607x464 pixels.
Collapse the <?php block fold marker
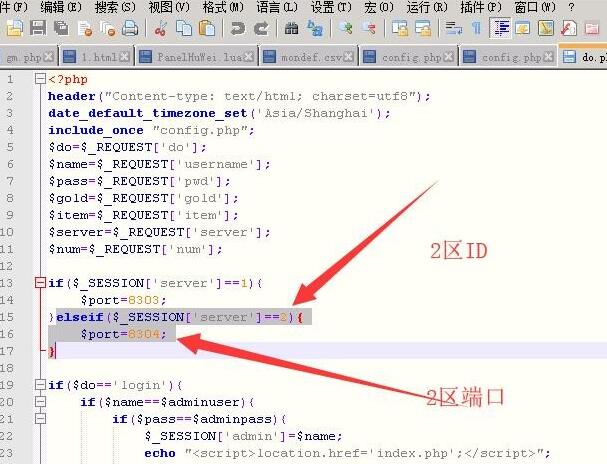[39, 79]
